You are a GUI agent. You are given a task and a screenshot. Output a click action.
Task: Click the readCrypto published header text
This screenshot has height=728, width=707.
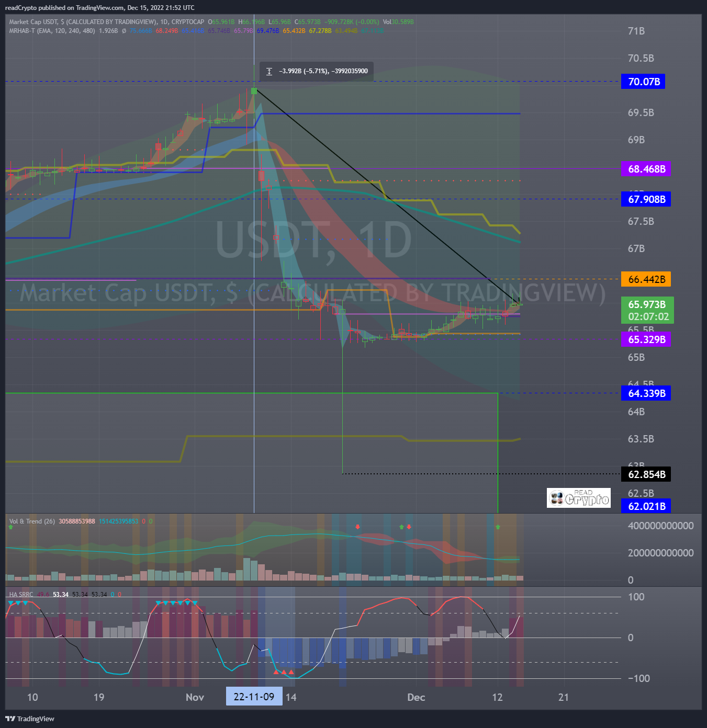(x=99, y=8)
